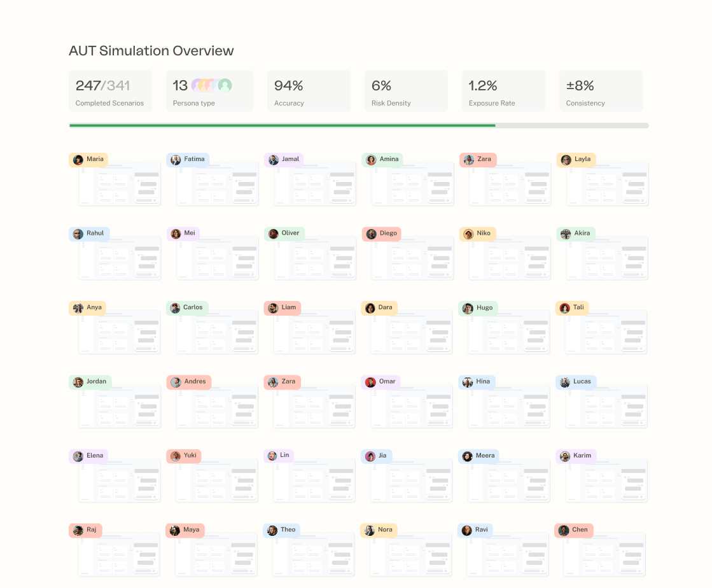Open Jamal's simulation preview thumbnail
Screen dimensions: 712x588
315,187
